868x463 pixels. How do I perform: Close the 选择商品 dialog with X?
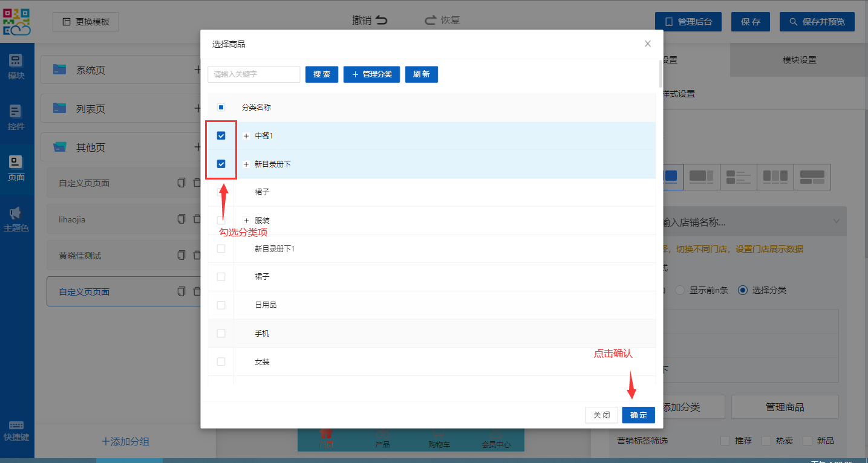pos(648,44)
